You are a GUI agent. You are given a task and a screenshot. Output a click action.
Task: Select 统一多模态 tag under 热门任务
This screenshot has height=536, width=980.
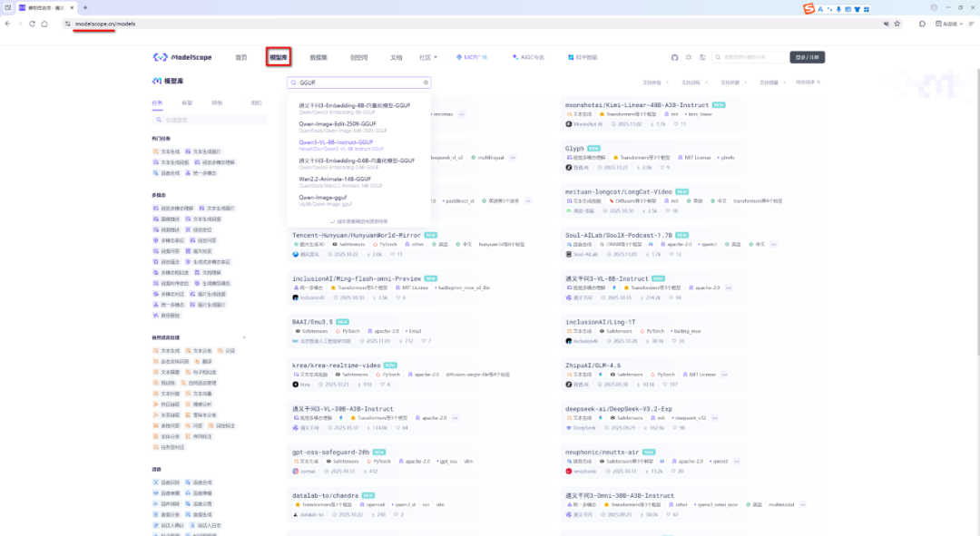(x=201, y=173)
